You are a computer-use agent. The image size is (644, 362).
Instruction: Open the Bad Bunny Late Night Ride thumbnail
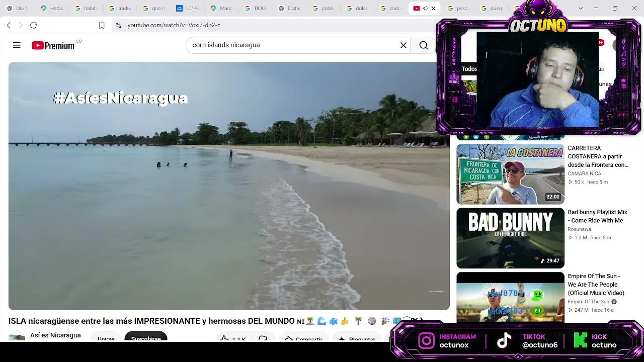[x=510, y=238]
